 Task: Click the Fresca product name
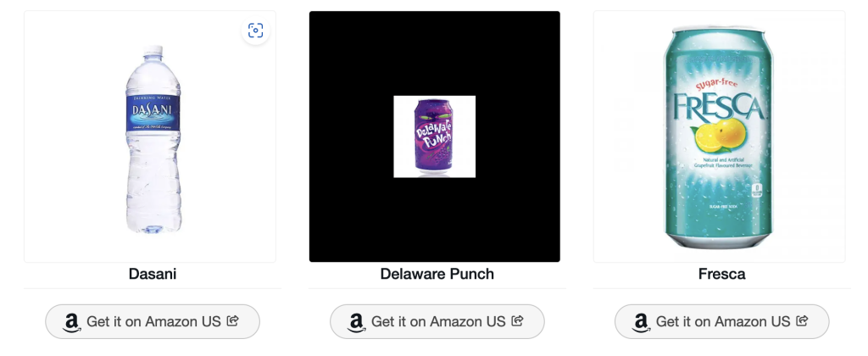(x=721, y=274)
